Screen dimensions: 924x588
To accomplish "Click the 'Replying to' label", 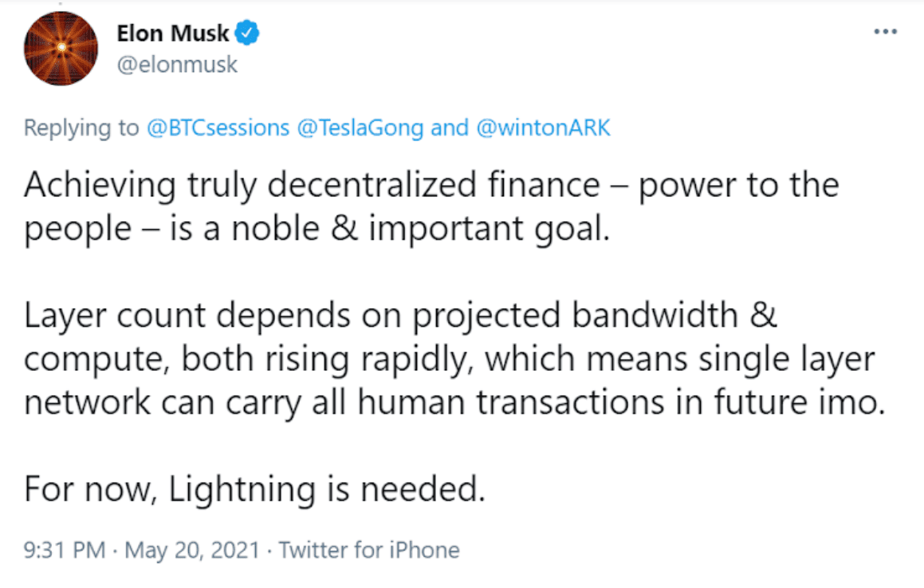I will 81,128.
